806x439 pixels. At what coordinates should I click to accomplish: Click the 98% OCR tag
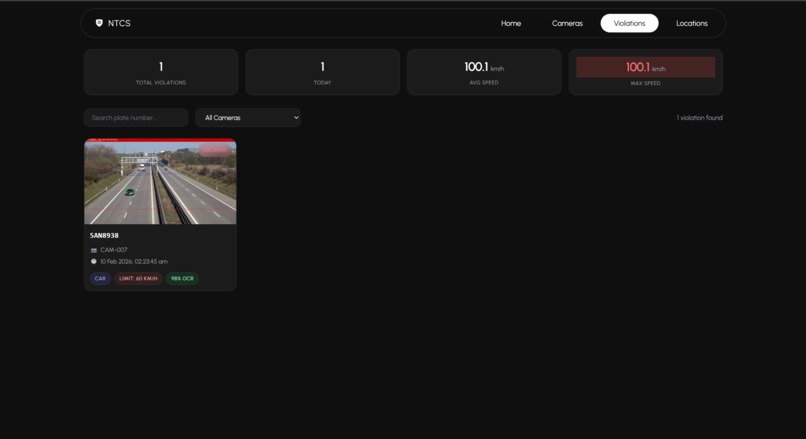(x=182, y=279)
